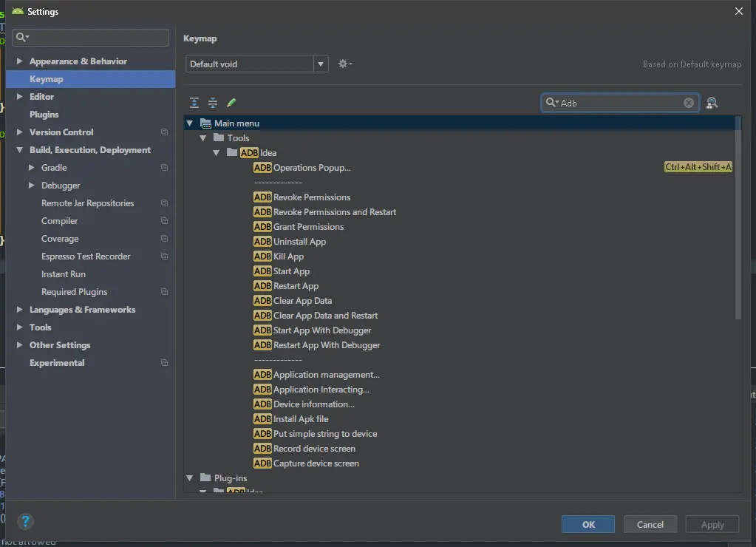Expand the Tools settings section arrow

point(19,327)
